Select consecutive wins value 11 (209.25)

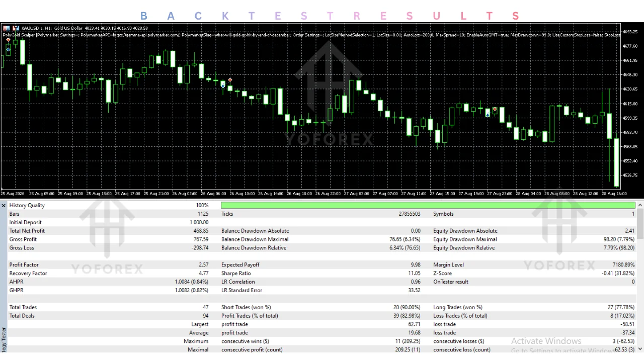pyautogui.click(x=408, y=341)
